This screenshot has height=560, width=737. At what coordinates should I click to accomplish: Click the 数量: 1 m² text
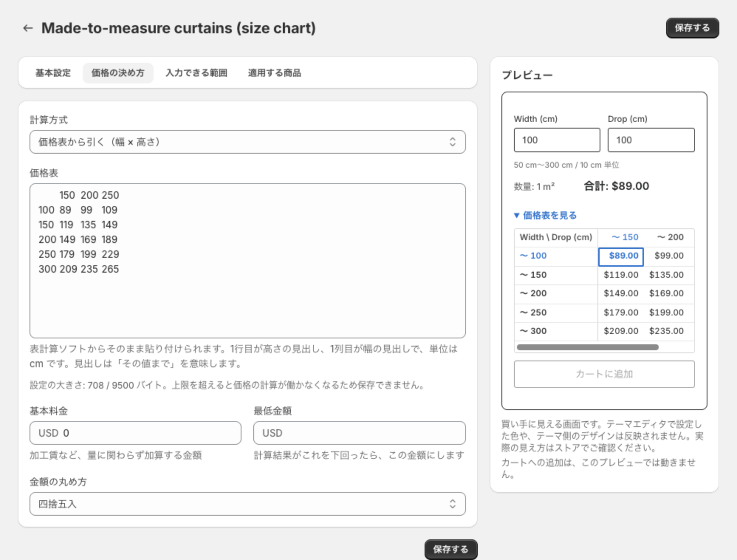[534, 187]
